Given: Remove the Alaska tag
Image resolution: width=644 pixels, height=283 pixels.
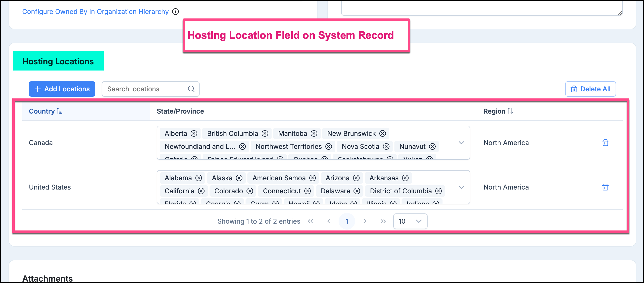Looking at the screenshot, I should coord(239,178).
